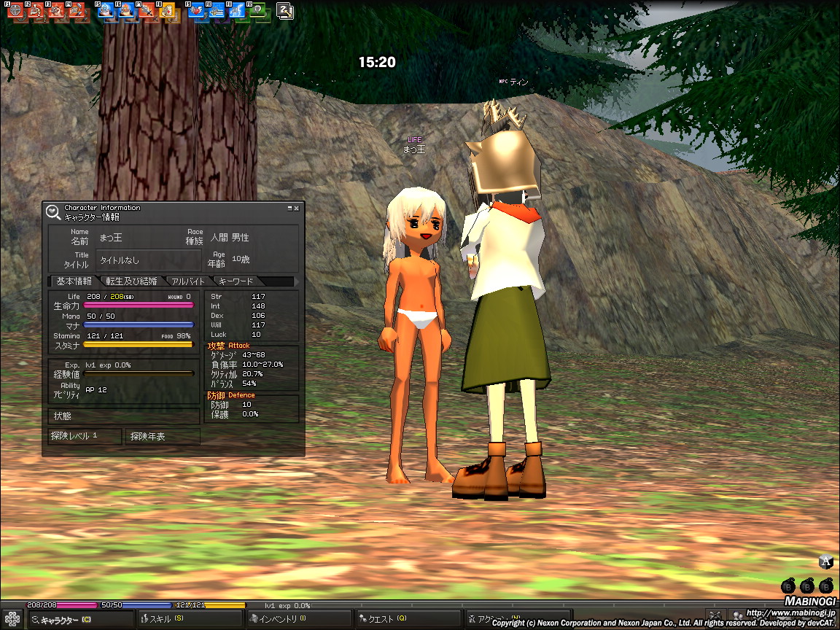Screen dimensions: 840x630
Task: Switch to the 転生及び結婚 tab
Action: click(x=131, y=281)
